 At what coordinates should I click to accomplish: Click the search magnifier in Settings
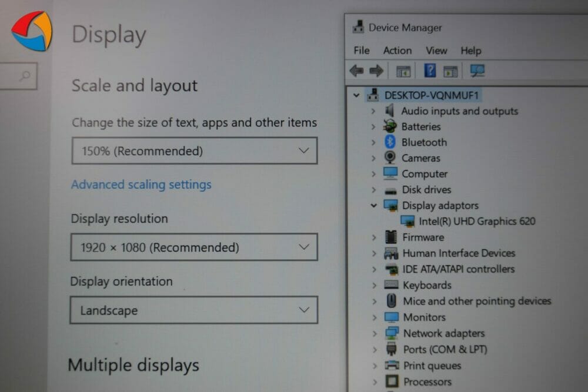tap(25, 76)
